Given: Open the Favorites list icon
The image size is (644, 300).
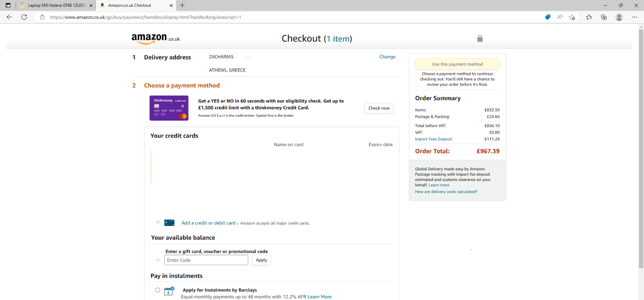Looking at the screenshot, I should (x=589, y=17).
